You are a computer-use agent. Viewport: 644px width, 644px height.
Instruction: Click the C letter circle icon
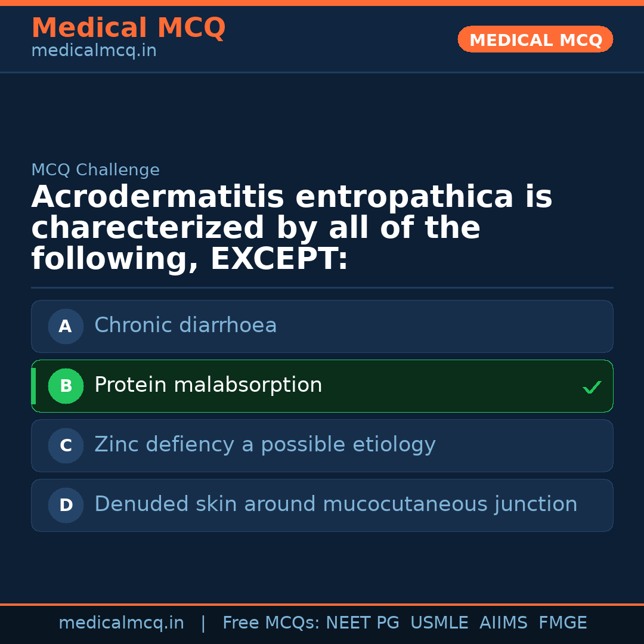[66, 445]
